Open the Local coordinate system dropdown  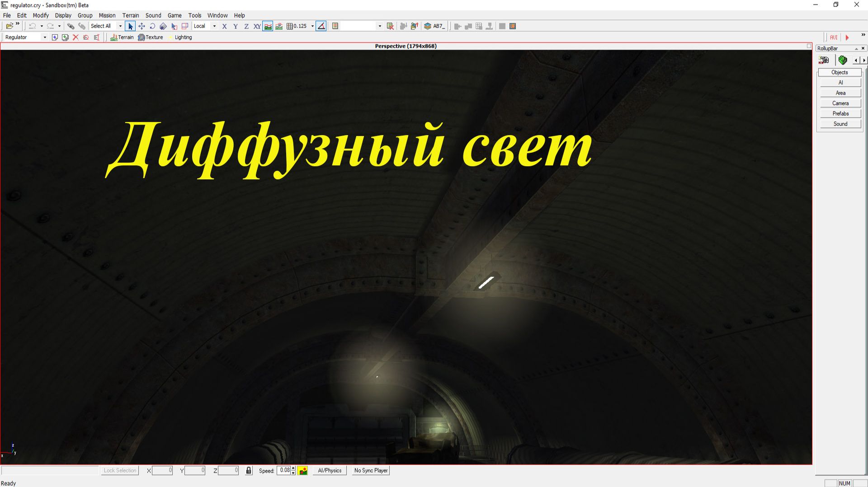pyautogui.click(x=214, y=26)
